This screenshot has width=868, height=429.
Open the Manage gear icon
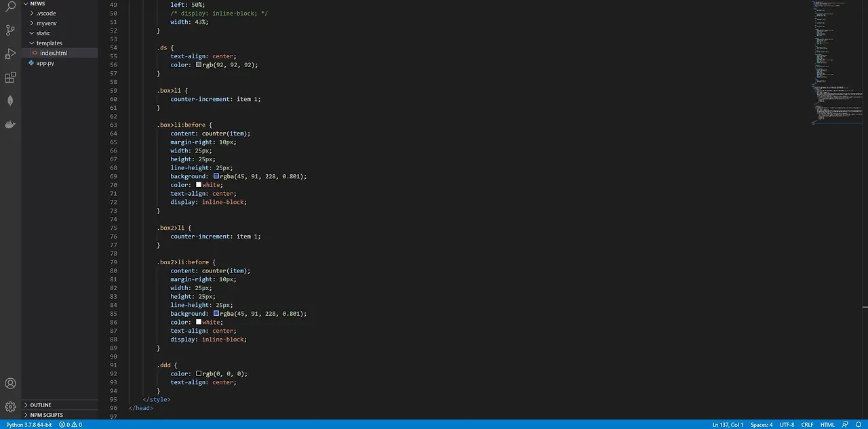coord(10,407)
